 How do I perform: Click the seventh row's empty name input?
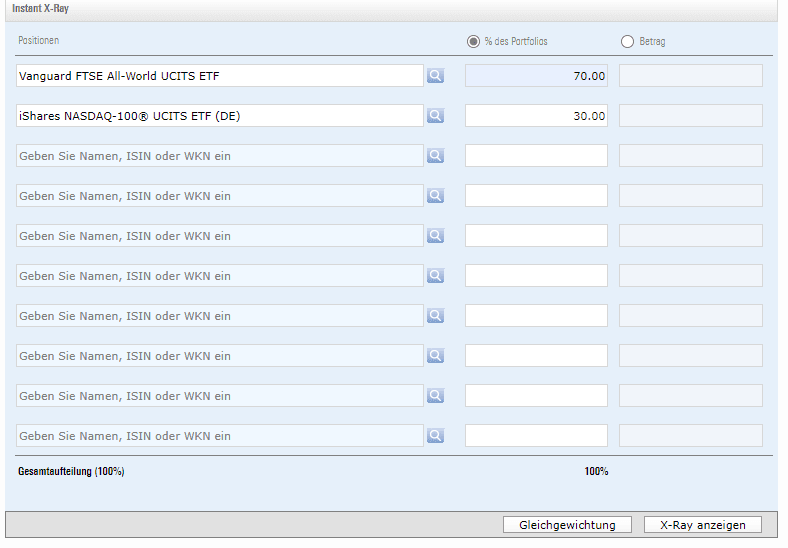[x=220, y=316]
